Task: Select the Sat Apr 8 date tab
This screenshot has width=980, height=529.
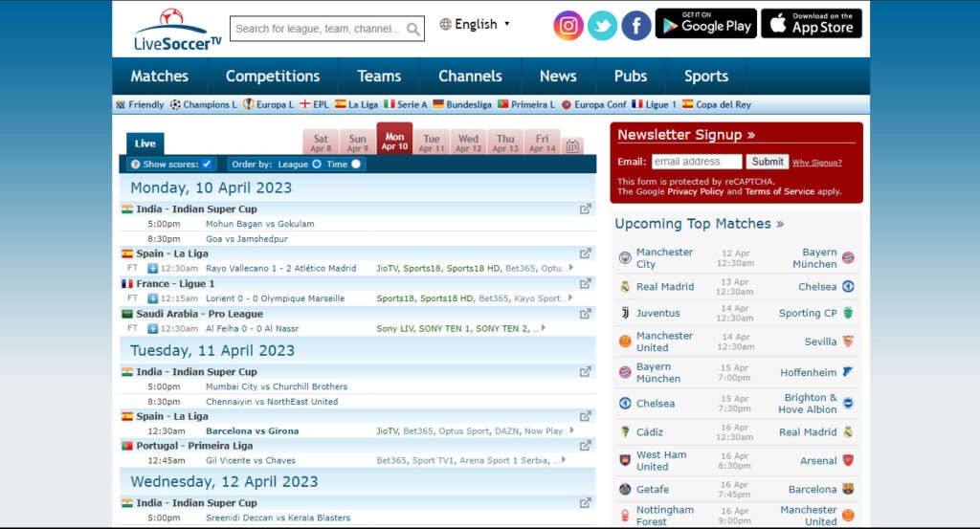Action: 321,143
